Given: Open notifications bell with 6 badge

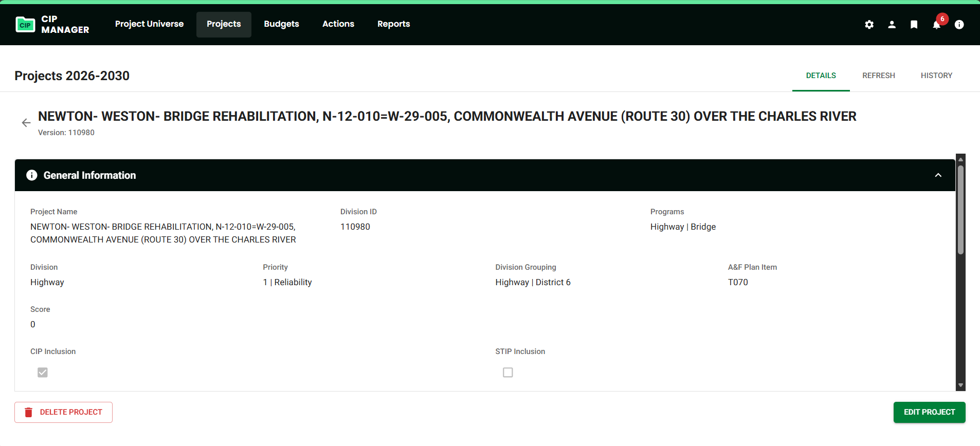Looking at the screenshot, I should point(936,25).
